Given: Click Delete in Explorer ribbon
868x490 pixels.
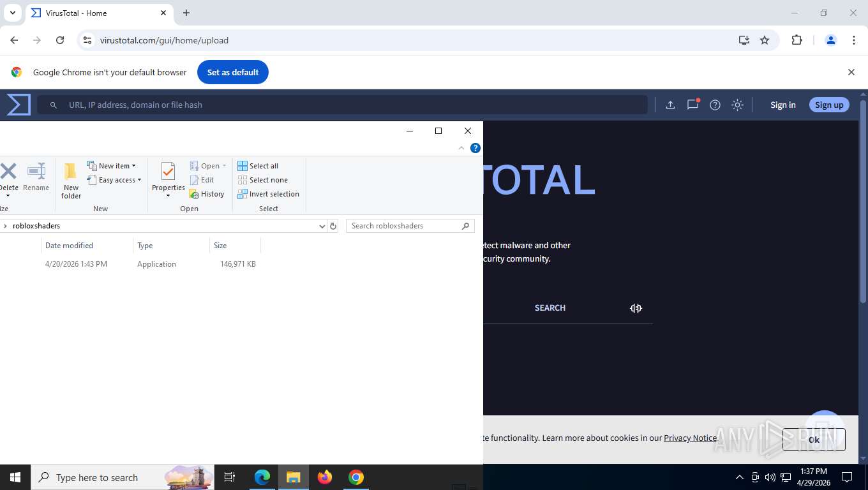Looking at the screenshot, I should coord(8,179).
